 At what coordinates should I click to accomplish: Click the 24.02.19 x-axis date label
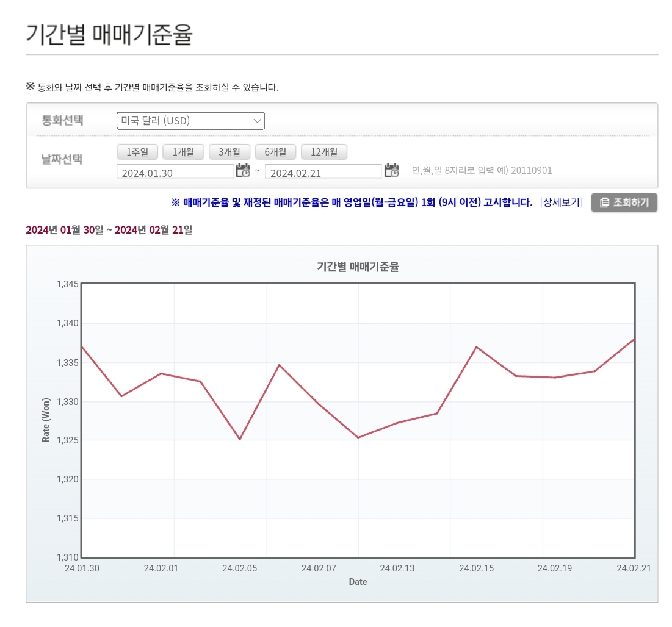pos(555,568)
